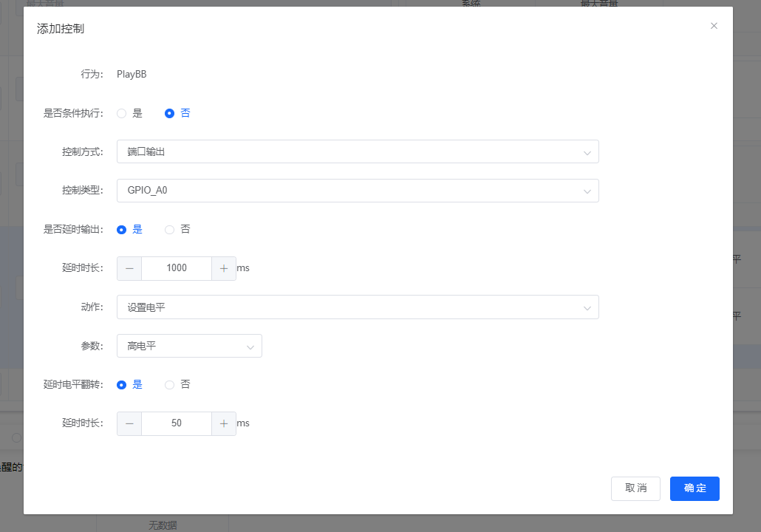This screenshot has width=761, height=532.
Task: Choose 否 for 延时电平翻转
Action: pyautogui.click(x=170, y=385)
